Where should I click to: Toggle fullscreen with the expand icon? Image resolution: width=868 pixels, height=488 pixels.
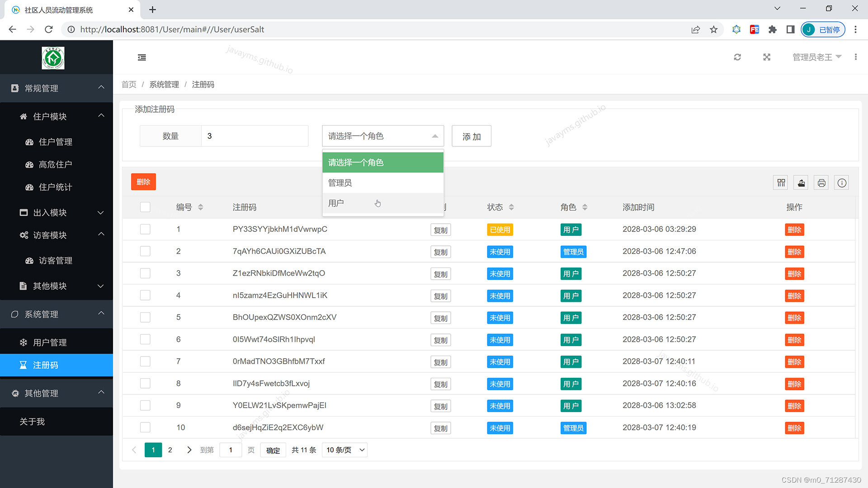pos(767,57)
